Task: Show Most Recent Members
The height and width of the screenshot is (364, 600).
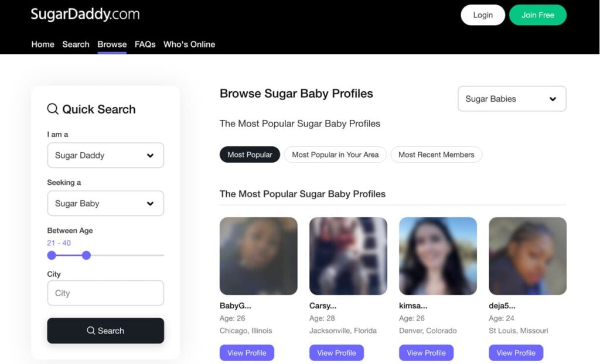Action: pyautogui.click(x=436, y=154)
